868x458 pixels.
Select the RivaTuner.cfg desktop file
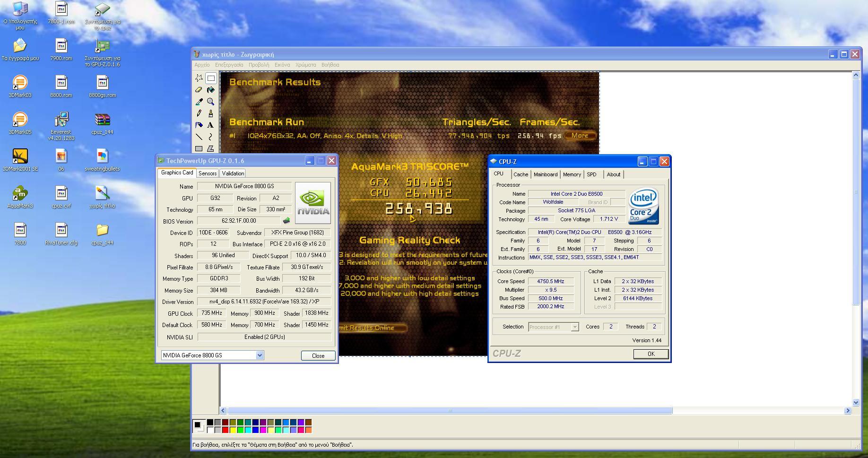tap(61, 234)
